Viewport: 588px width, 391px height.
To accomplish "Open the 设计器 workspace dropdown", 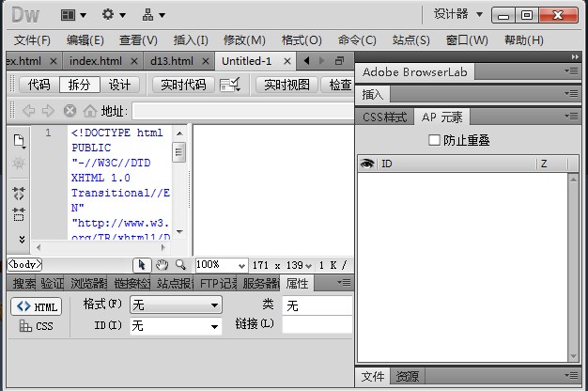I will 458,14.
